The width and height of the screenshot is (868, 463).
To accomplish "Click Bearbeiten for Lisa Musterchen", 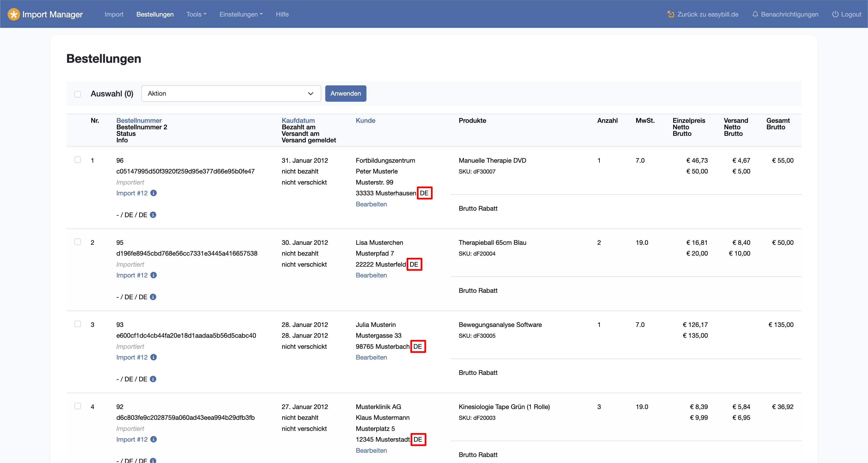I will click(x=371, y=275).
